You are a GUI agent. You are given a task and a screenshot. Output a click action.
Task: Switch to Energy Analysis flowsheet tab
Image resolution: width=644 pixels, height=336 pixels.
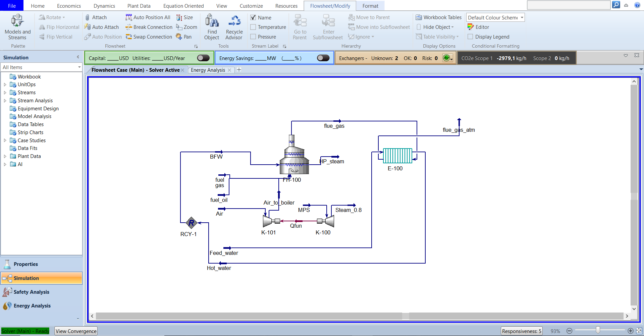(208, 70)
